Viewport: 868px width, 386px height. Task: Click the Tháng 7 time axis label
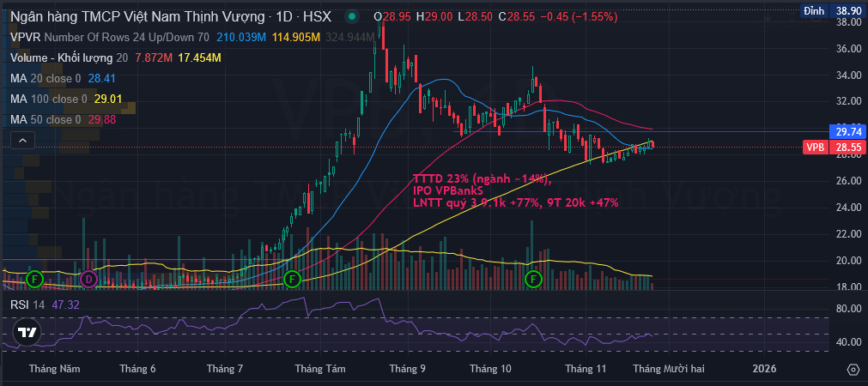[225, 368]
